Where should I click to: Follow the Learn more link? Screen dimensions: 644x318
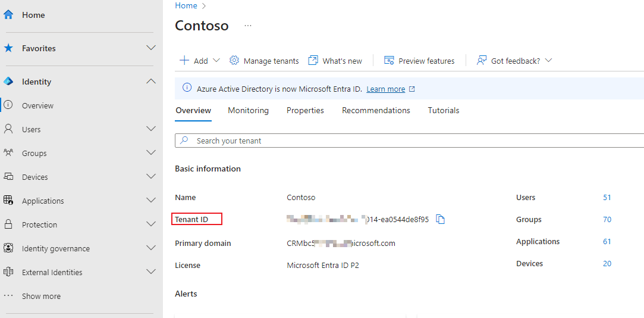tap(386, 89)
